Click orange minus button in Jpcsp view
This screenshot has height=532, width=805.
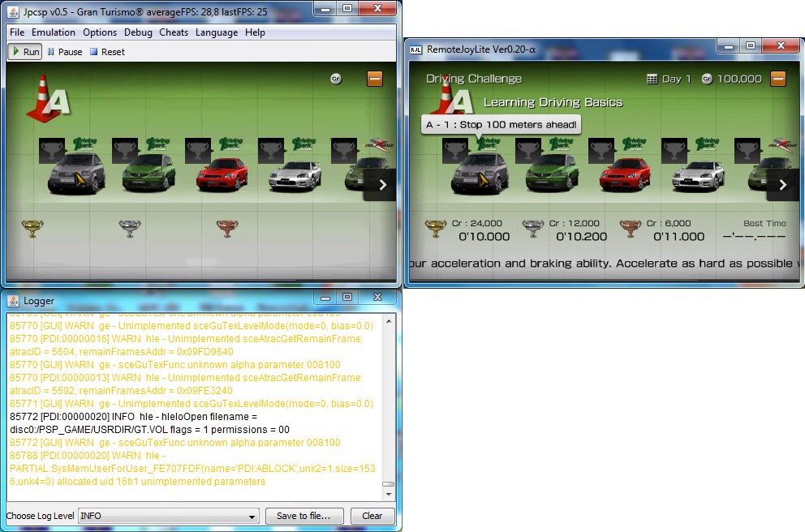(x=375, y=79)
